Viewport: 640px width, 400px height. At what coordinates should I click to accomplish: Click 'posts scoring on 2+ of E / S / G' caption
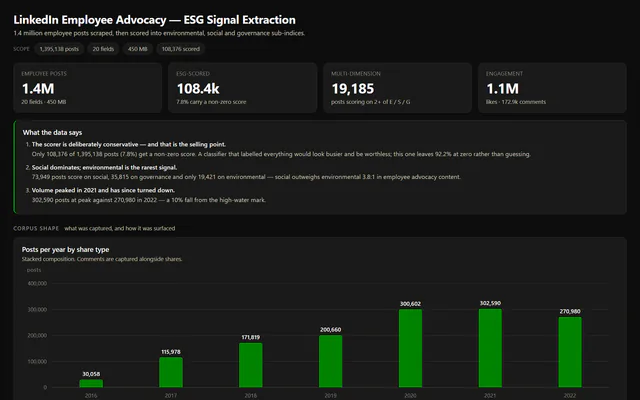click(371, 102)
